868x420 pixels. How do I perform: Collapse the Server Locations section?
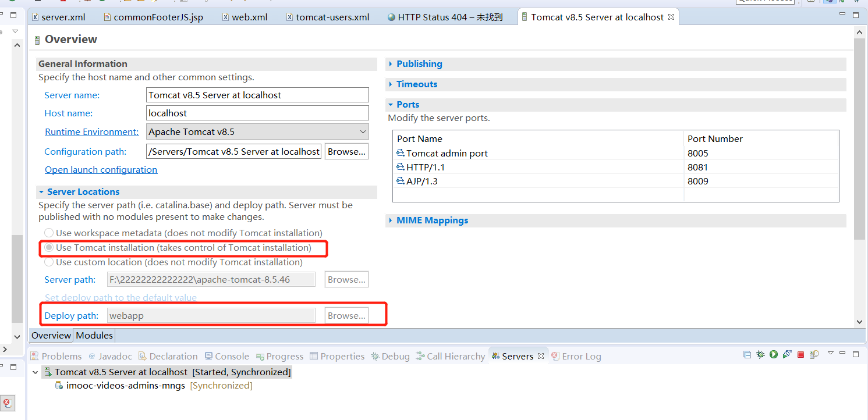point(42,192)
